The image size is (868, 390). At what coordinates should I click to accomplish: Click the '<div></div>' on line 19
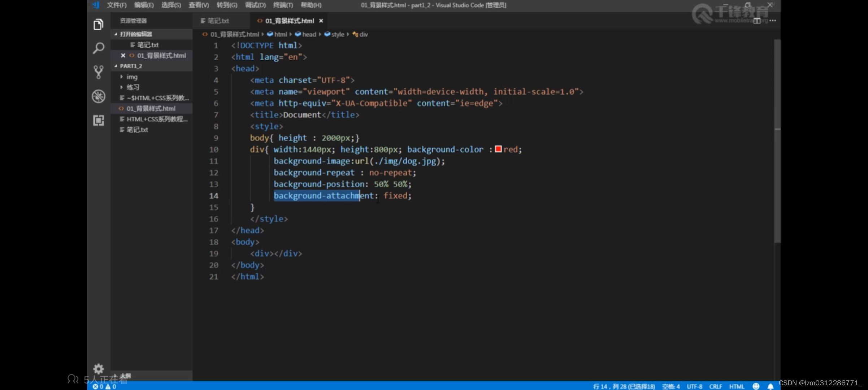pos(276,253)
